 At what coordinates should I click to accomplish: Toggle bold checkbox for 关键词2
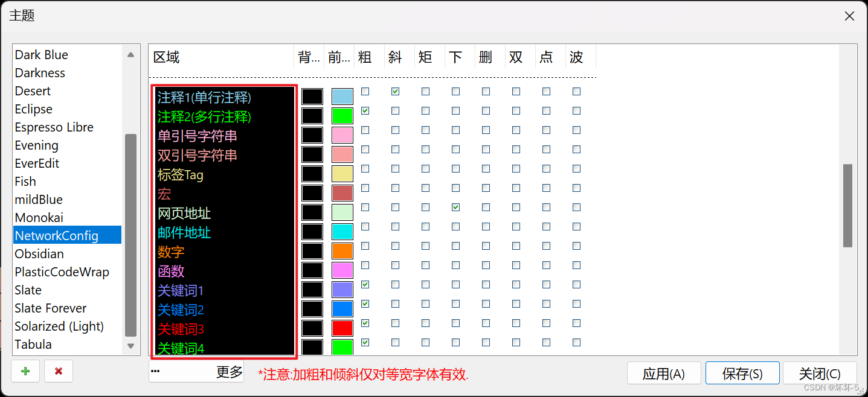pos(365,303)
